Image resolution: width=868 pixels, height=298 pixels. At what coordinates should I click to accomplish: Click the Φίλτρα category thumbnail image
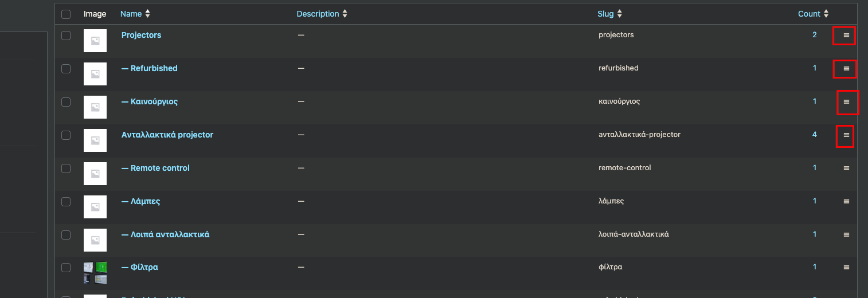pos(95,273)
